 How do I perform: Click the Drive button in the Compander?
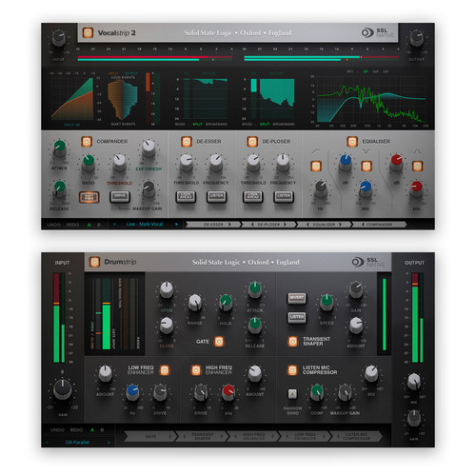click(120, 197)
